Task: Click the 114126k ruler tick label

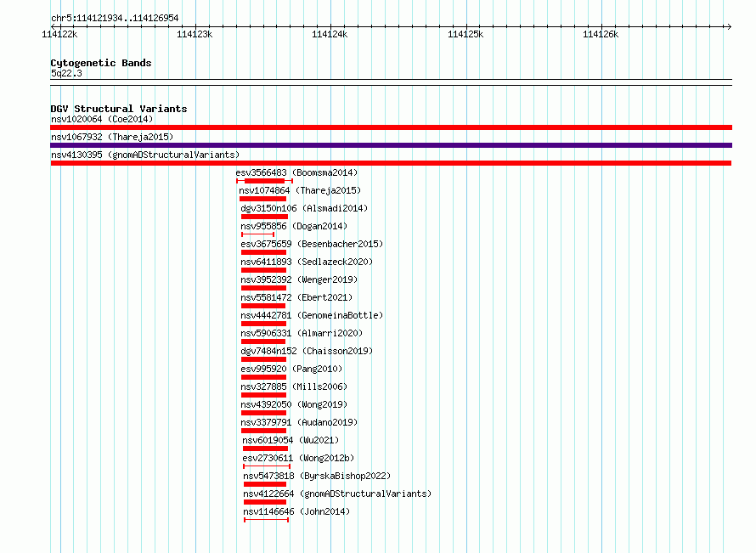Action: coord(601,34)
